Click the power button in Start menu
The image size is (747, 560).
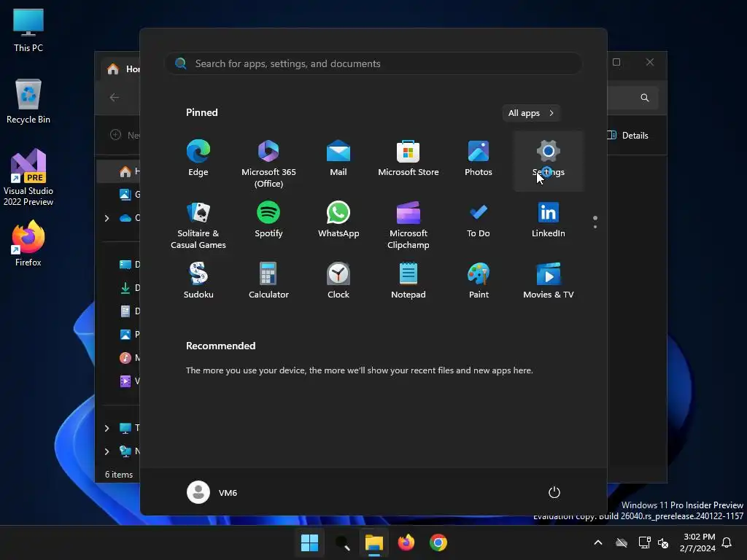tap(554, 492)
